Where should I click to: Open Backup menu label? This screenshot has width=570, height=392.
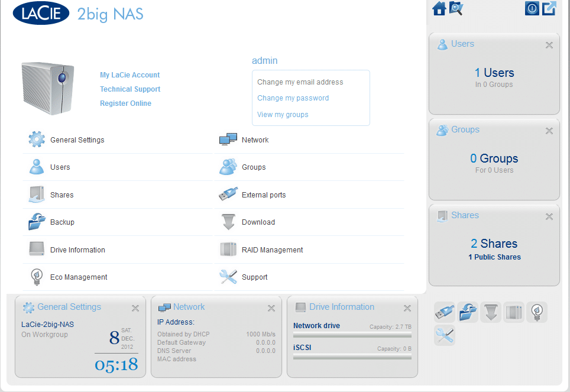point(62,222)
